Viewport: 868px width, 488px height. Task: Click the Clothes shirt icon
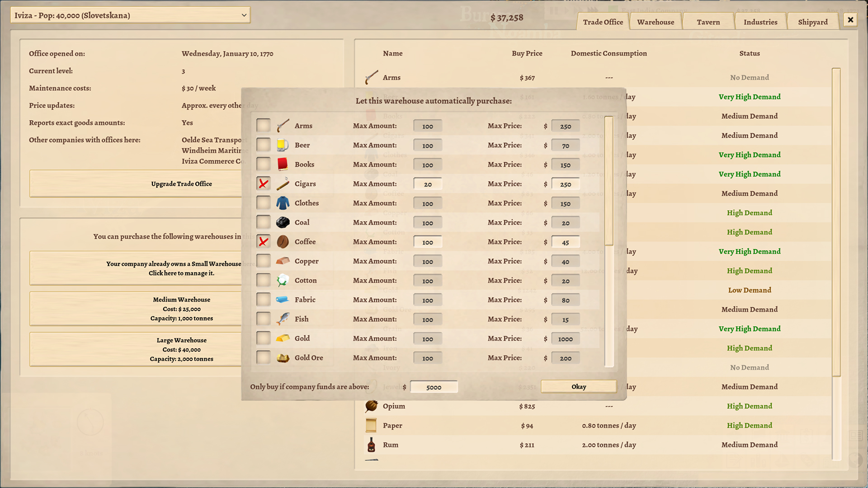pyautogui.click(x=283, y=202)
